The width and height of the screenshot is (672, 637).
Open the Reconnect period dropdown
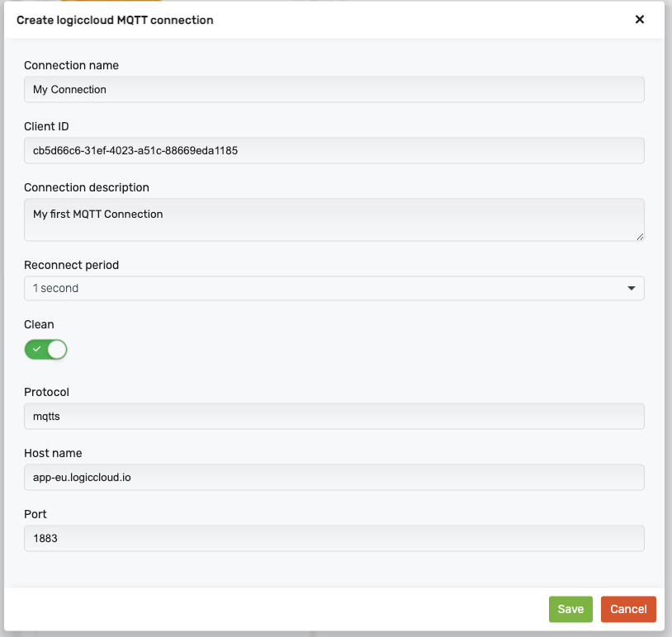coord(334,288)
